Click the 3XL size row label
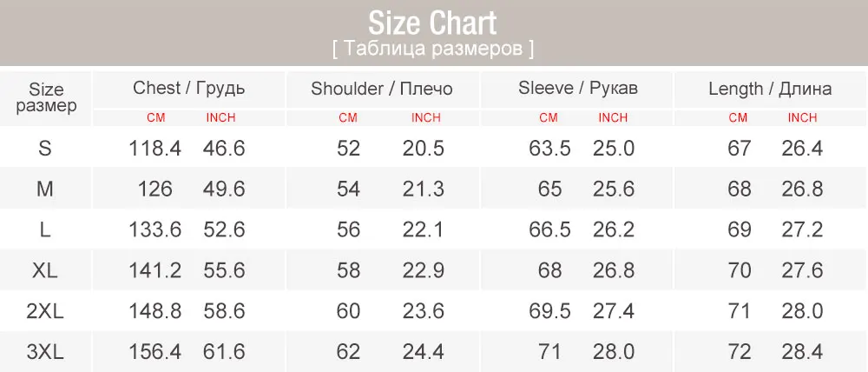868x372 pixels. tap(45, 352)
